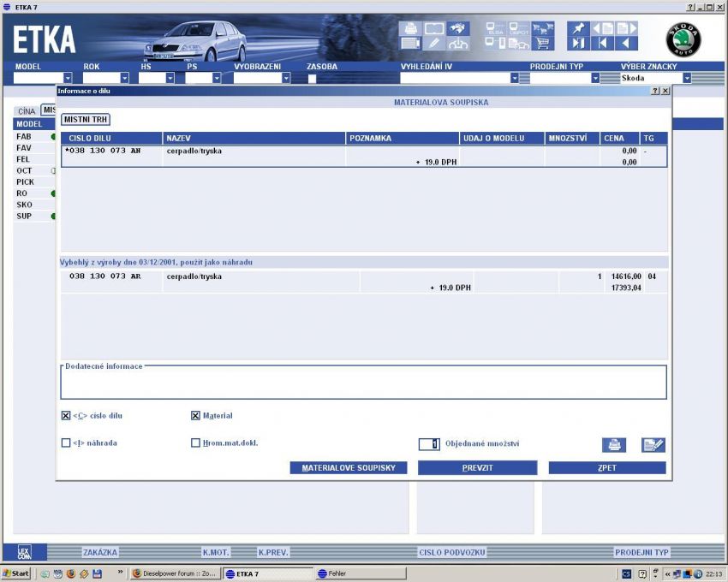Click the dialog notes edit icon

pyautogui.click(x=653, y=444)
